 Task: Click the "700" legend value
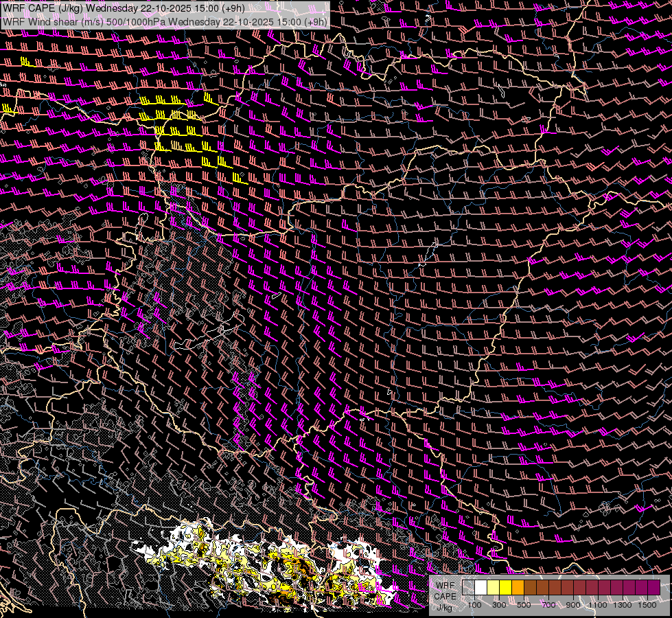548,605
